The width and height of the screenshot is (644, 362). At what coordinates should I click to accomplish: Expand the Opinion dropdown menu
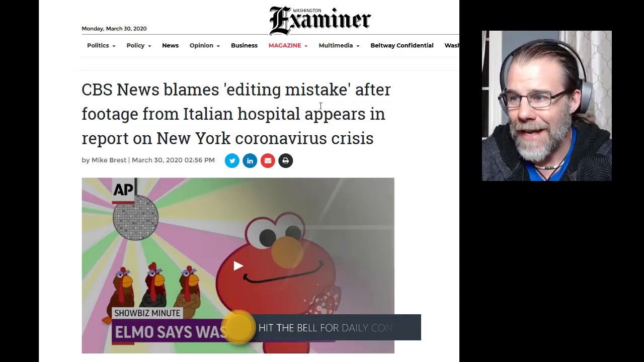tap(205, 45)
